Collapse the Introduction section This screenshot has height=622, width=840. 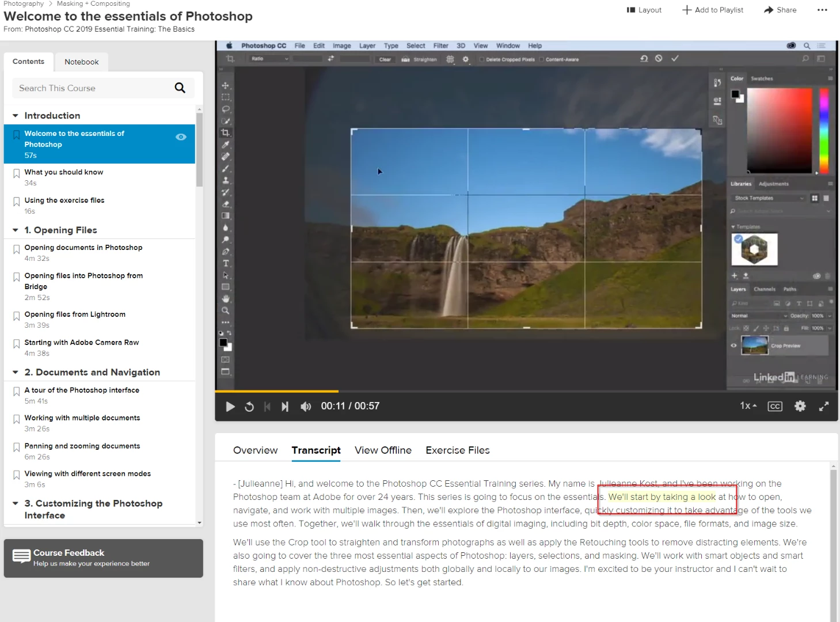click(16, 116)
